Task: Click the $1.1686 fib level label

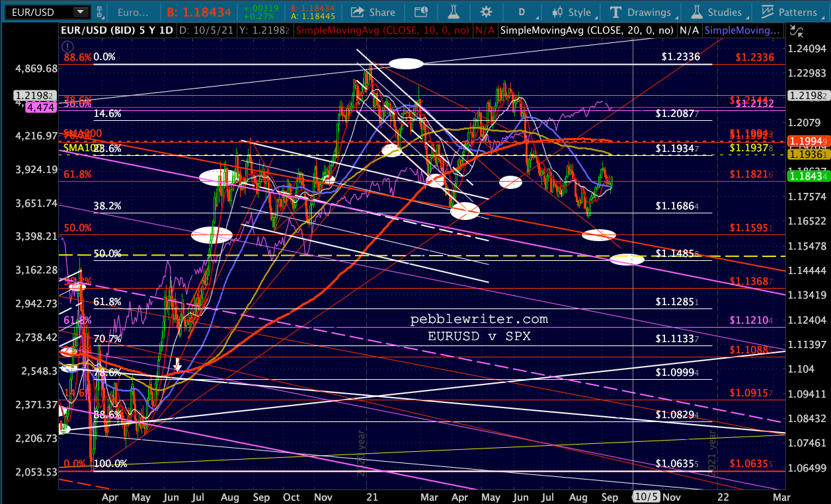Action: [677, 206]
